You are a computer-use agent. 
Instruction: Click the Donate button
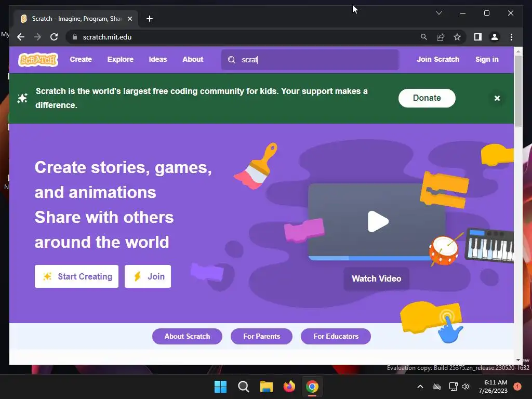pyautogui.click(x=427, y=98)
